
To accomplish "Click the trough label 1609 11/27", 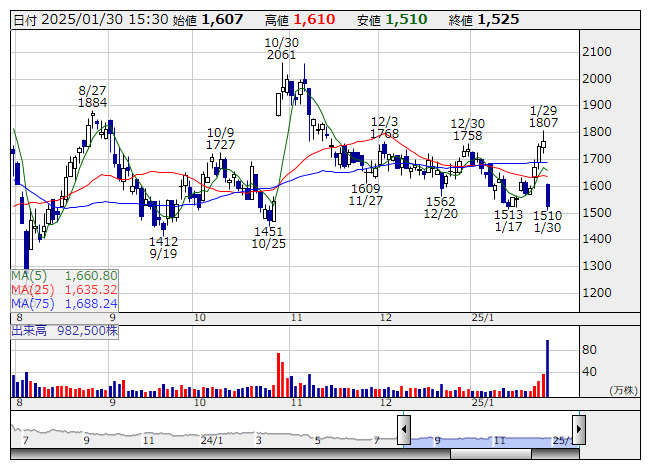I will (366, 195).
